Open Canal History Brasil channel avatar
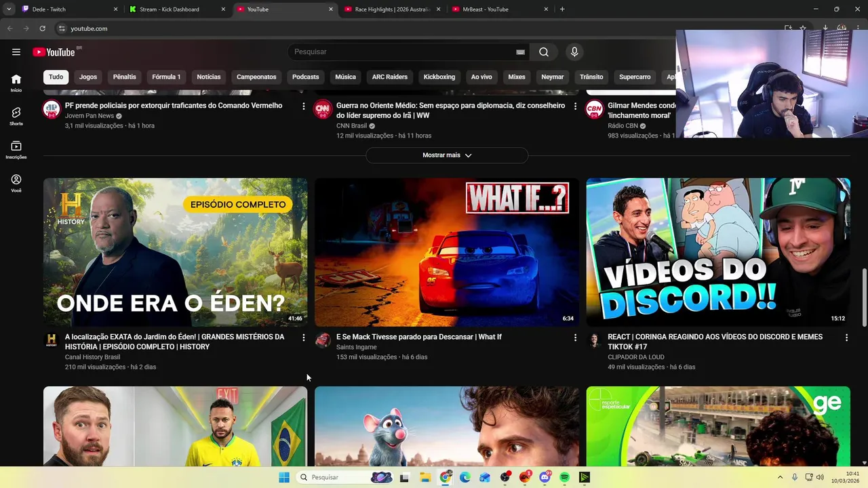Image resolution: width=868 pixels, height=488 pixels. pyautogui.click(x=52, y=340)
